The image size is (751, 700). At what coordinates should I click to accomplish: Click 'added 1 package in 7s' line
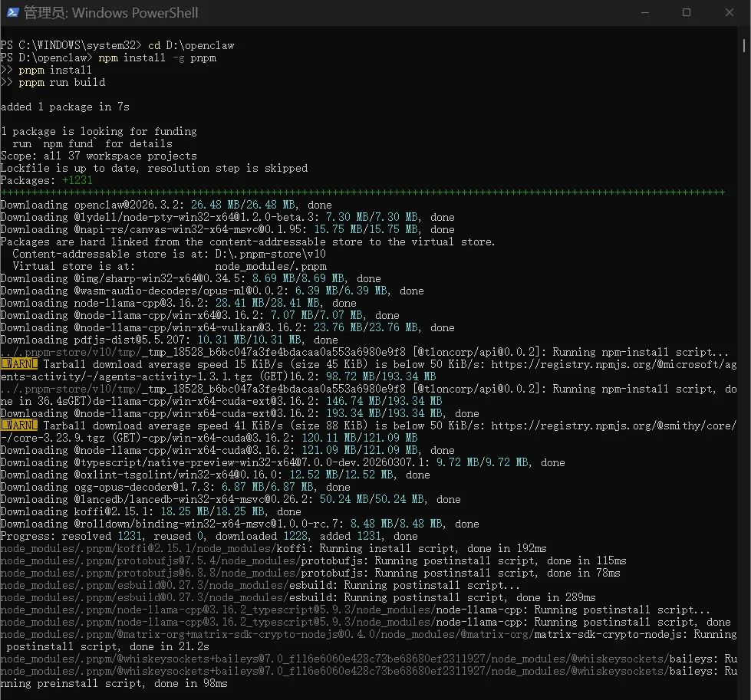pos(65,107)
